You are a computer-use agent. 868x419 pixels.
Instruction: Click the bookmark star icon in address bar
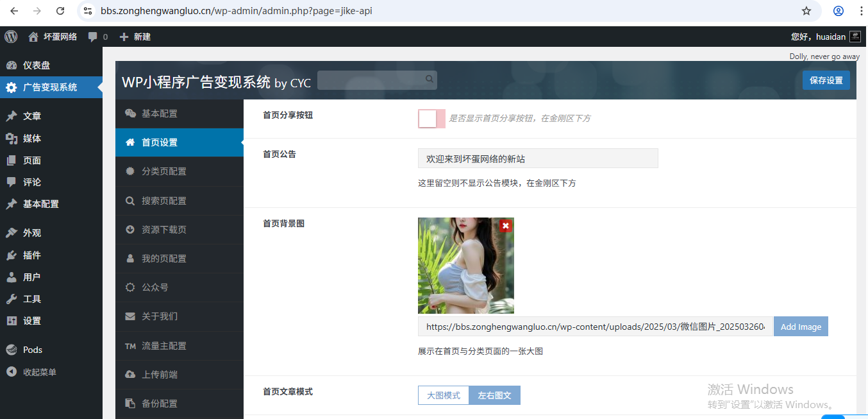click(806, 11)
